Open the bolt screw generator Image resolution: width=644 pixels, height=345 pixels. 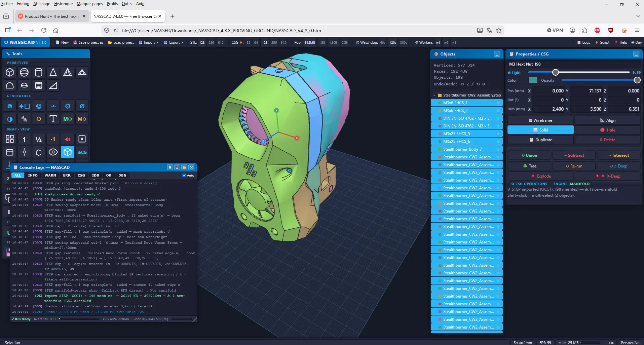[24, 119]
